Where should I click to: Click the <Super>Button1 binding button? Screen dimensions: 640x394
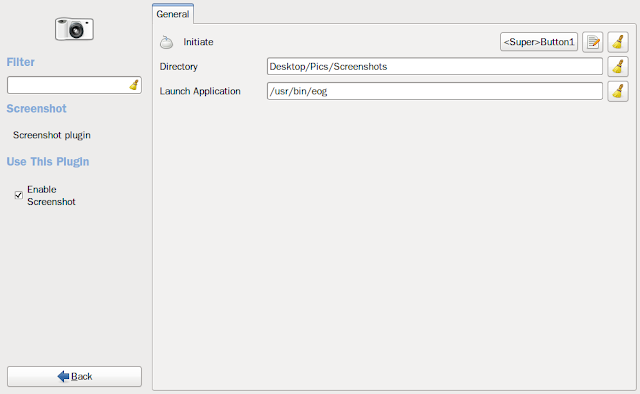539,42
